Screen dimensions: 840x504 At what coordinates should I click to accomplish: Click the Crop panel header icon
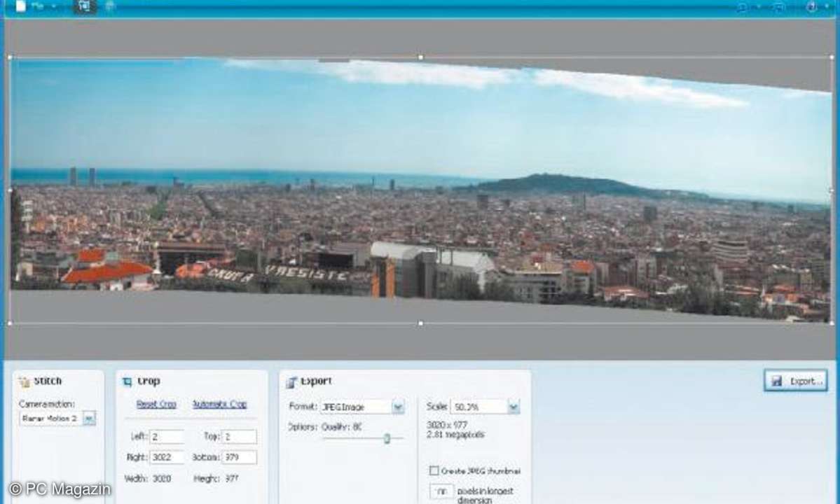coord(127,382)
